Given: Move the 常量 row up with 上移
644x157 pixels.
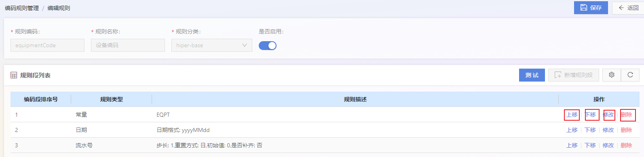Looking at the screenshot, I should (x=572, y=115).
